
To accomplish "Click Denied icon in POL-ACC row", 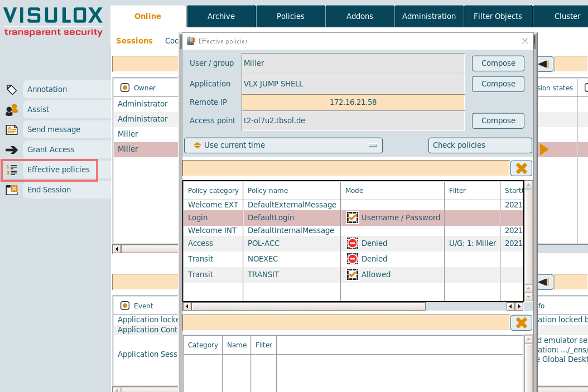I will [352, 244].
